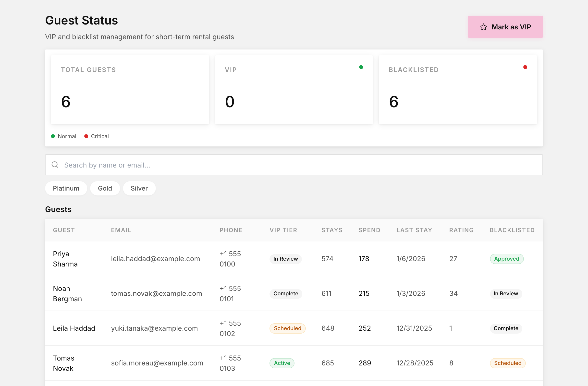
Task: Click stays value 648
Action: (x=328, y=328)
